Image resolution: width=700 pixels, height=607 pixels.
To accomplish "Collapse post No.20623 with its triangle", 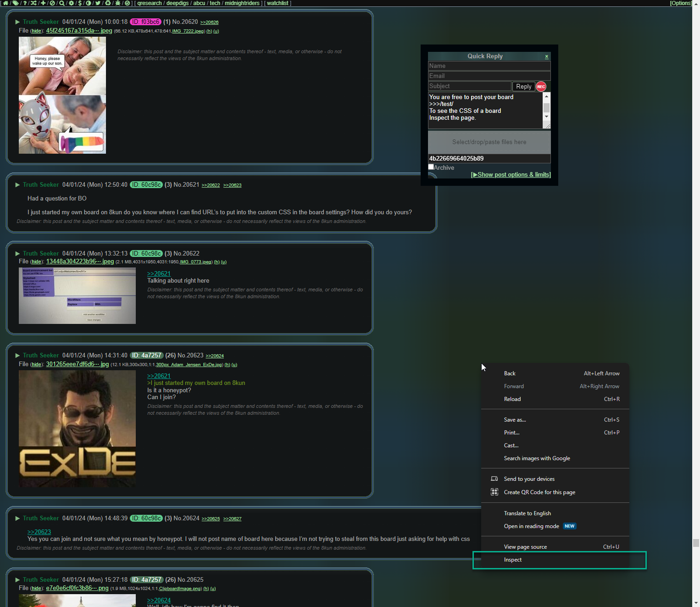I will 17,356.
